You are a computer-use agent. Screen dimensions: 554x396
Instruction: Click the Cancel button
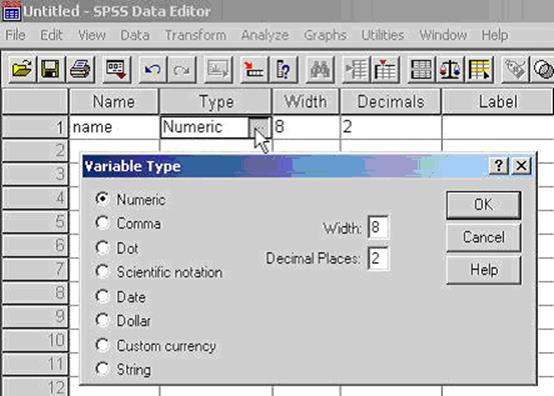(x=483, y=237)
